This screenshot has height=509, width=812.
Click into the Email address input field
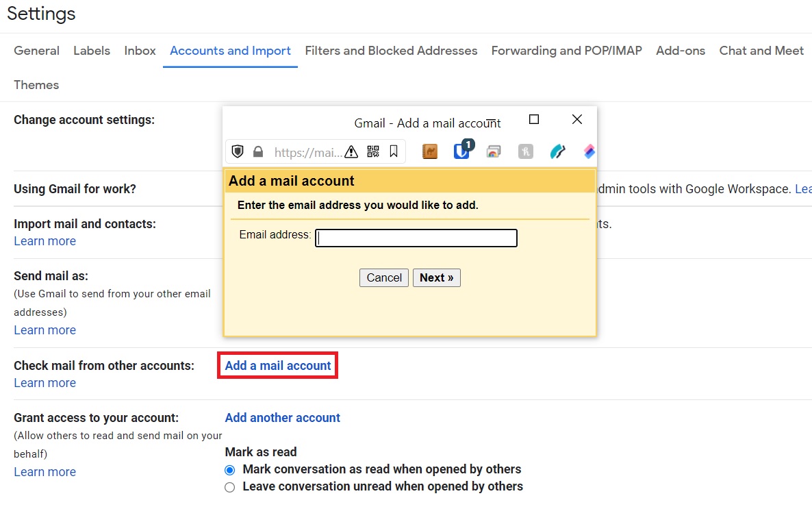[x=416, y=238]
